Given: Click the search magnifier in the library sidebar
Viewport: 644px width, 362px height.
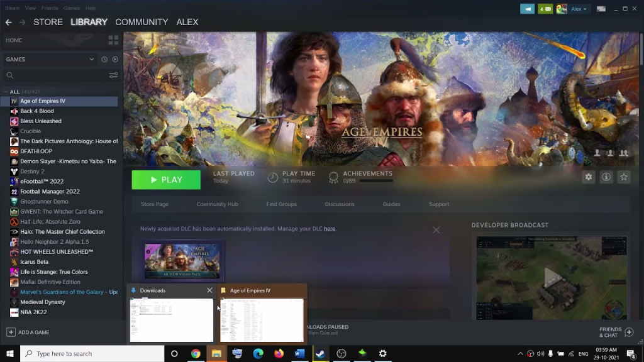Looking at the screenshot, I should [x=11, y=75].
